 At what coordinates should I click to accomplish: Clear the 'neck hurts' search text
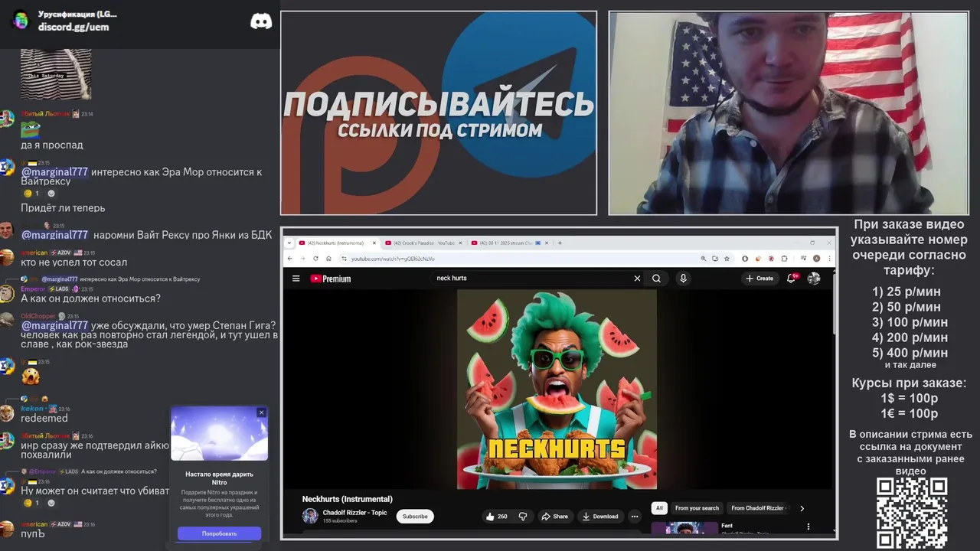point(637,279)
